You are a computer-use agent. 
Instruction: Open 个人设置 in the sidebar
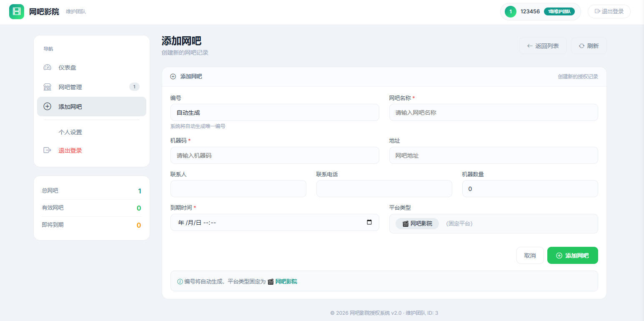(x=92, y=132)
